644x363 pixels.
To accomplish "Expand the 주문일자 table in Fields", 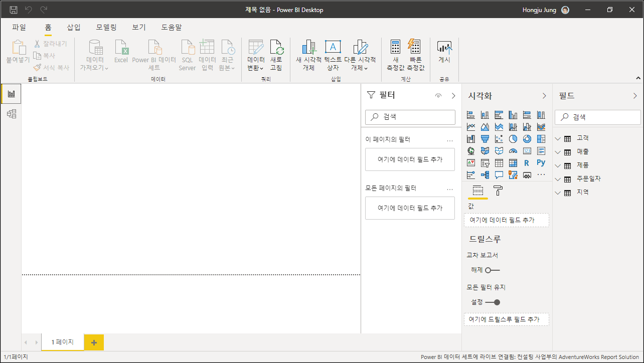I will point(558,179).
